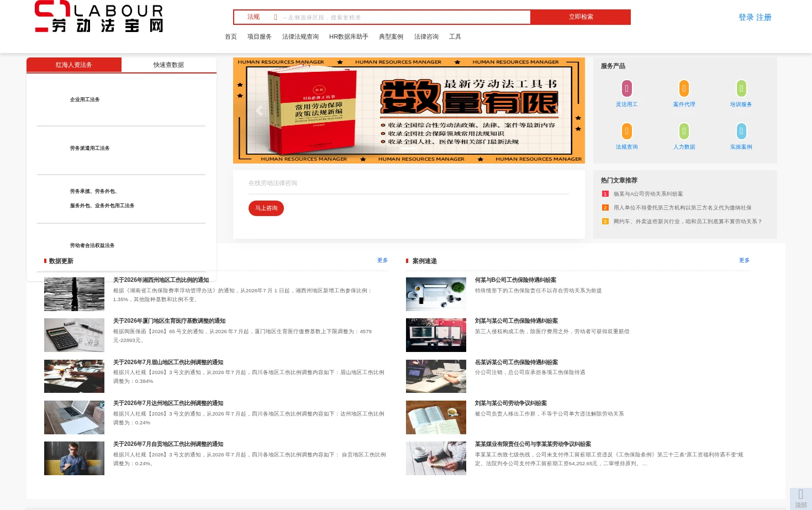Open 关于2026年7月达州地区工伤比例调整的通知

pos(168,403)
